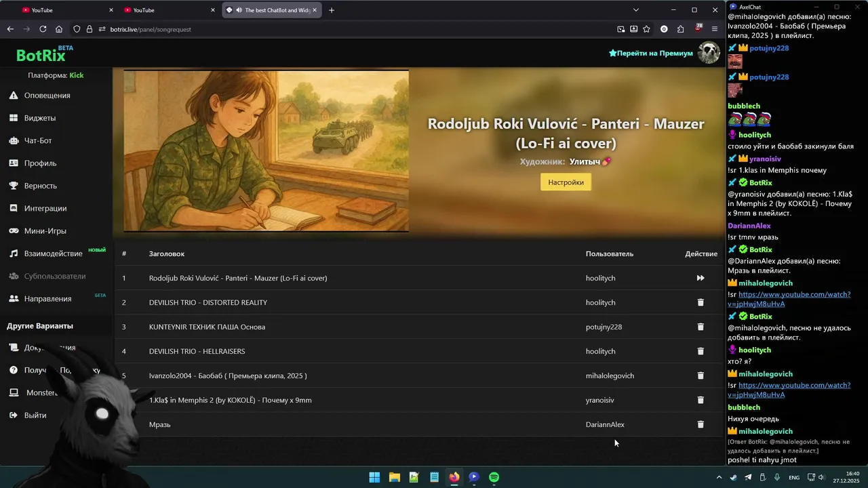This screenshot has height=488, width=868.
Task: Click ENG language indicator
Action: click(x=793, y=477)
